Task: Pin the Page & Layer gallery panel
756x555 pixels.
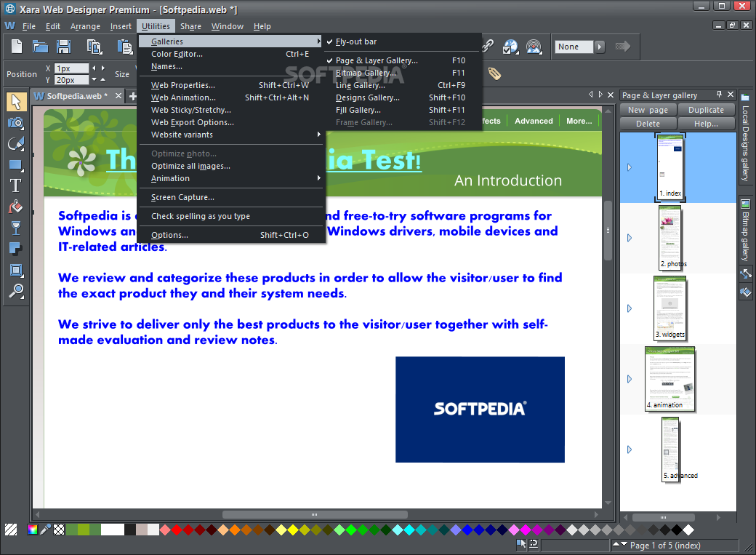Action: click(x=720, y=95)
